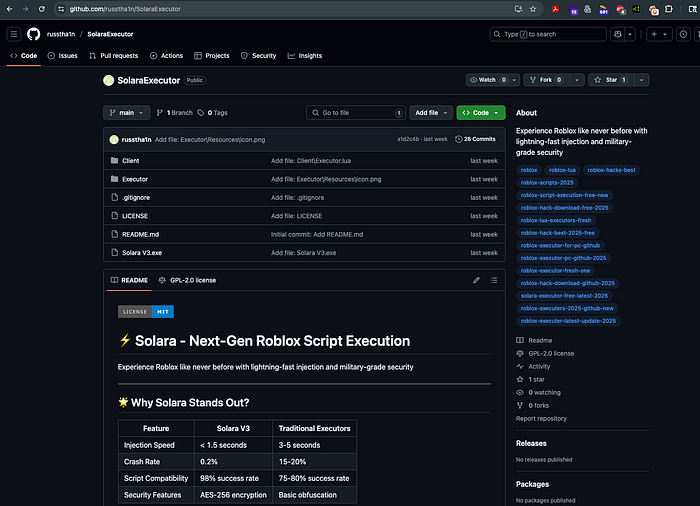The height and width of the screenshot is (506, 700).
Task: Switch to the Actions tab
Action: (x=166, y=55)
